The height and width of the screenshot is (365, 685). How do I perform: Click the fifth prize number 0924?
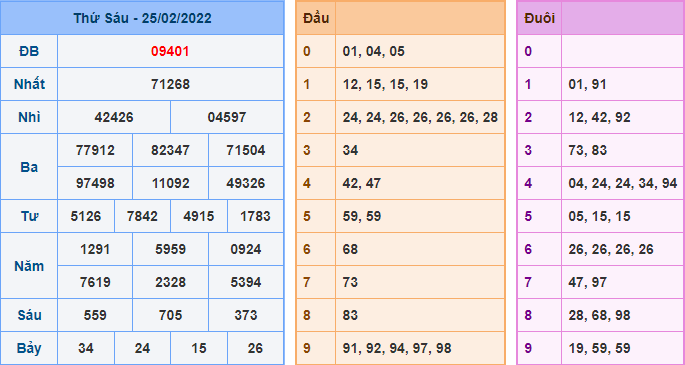tap(246, 249)
